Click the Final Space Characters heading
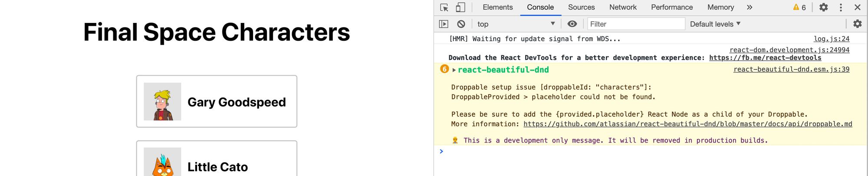 click(x=217, y=32)
